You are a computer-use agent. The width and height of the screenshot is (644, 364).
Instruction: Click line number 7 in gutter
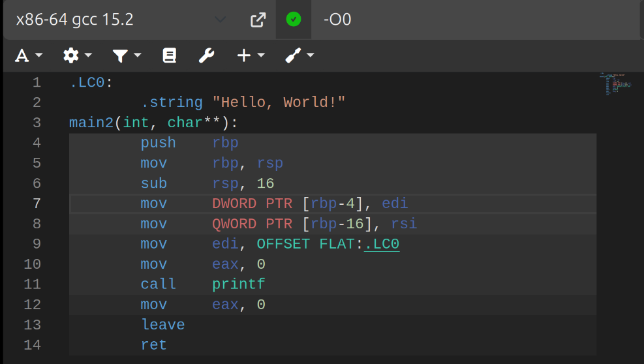point(37,204)
